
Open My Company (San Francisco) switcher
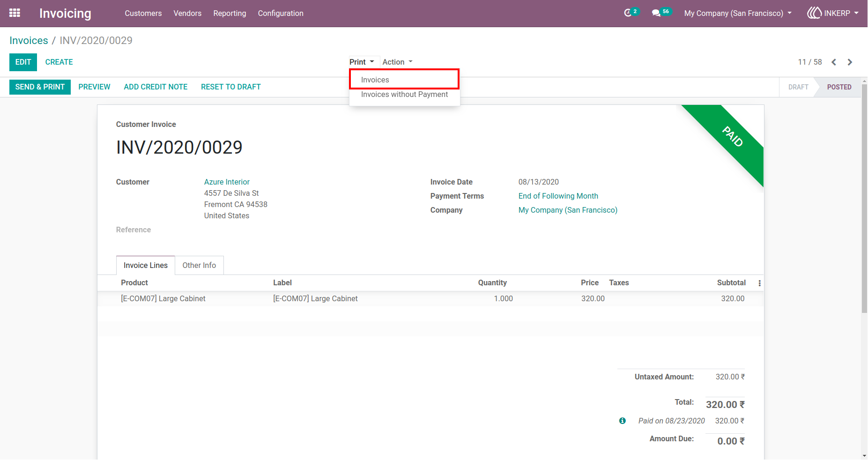click(738, 13)
